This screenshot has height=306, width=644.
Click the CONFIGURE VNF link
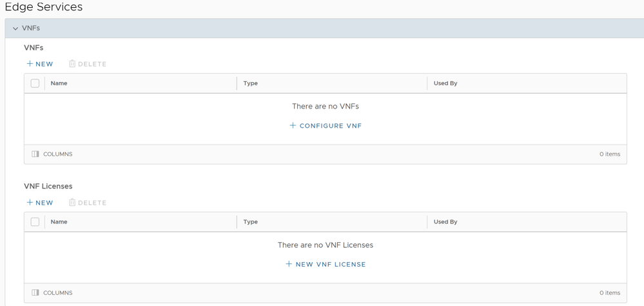click(326, 126)
